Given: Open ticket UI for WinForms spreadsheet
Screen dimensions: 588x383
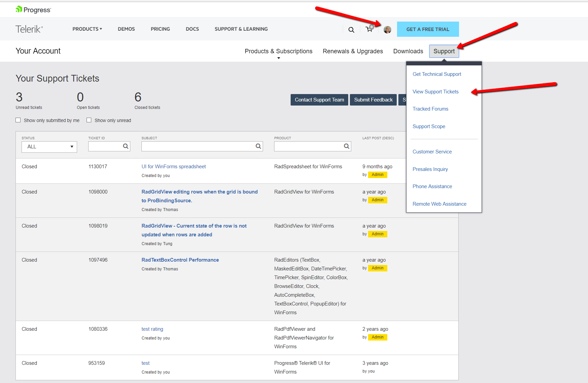Looking at the screenshot, I should point(173,167).
